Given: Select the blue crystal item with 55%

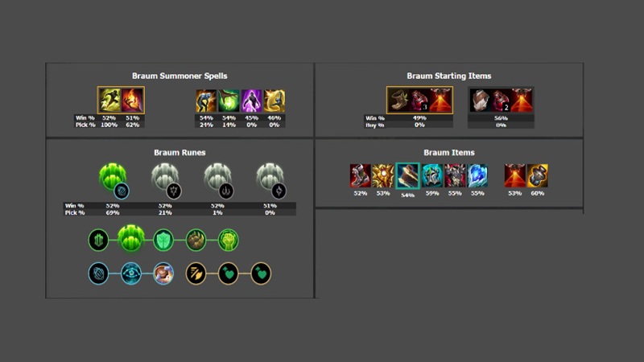Looking at the screenshot, I should click(477, 175).
